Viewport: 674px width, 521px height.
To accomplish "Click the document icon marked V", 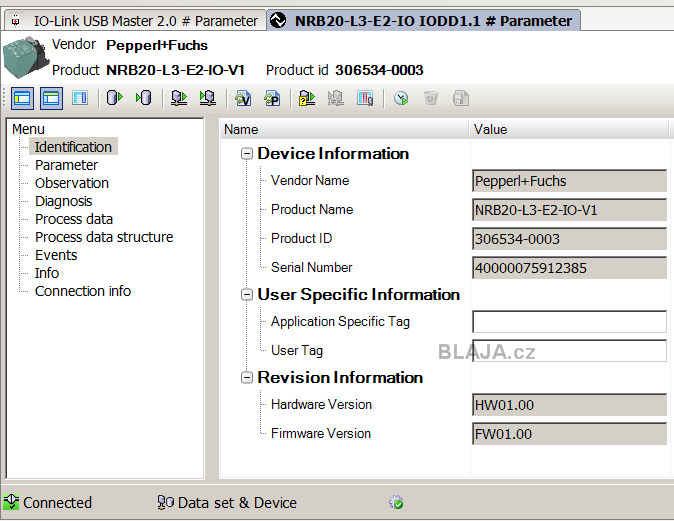I will [243, 98].
